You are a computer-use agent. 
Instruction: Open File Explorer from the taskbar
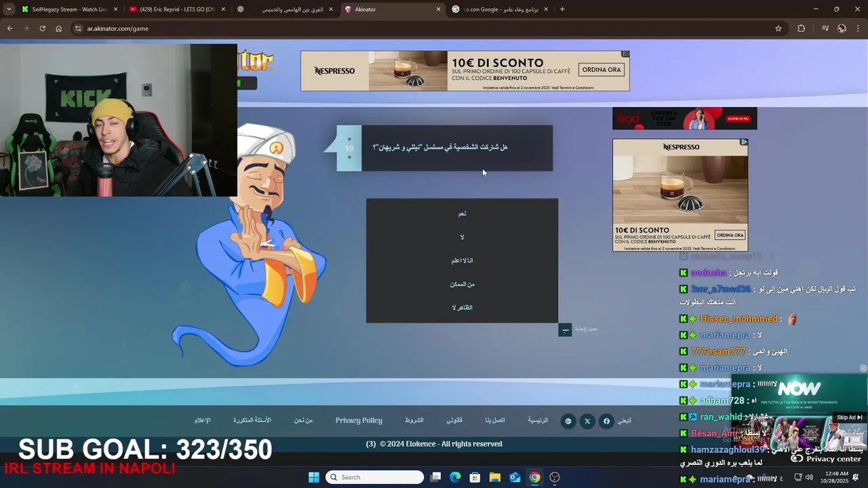click(495, 477)
